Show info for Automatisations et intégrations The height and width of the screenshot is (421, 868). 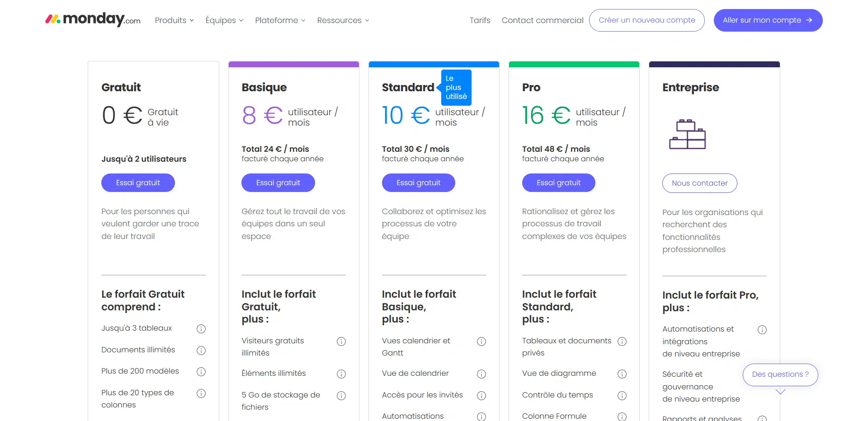click(x=762, y=330)
